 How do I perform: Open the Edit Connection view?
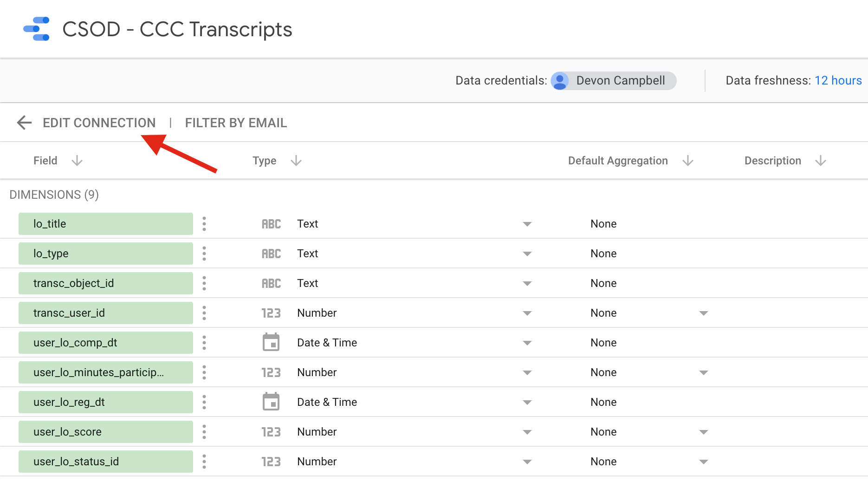click(x=99, y=123)
